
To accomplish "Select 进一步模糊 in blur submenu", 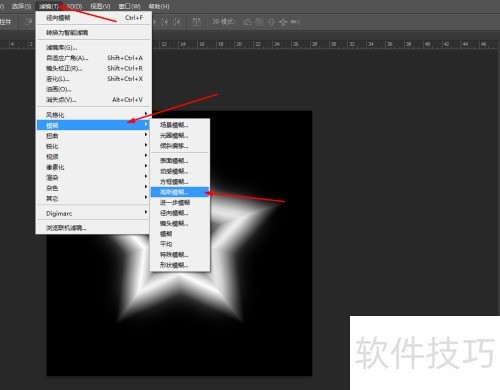I will click(180, 202).
